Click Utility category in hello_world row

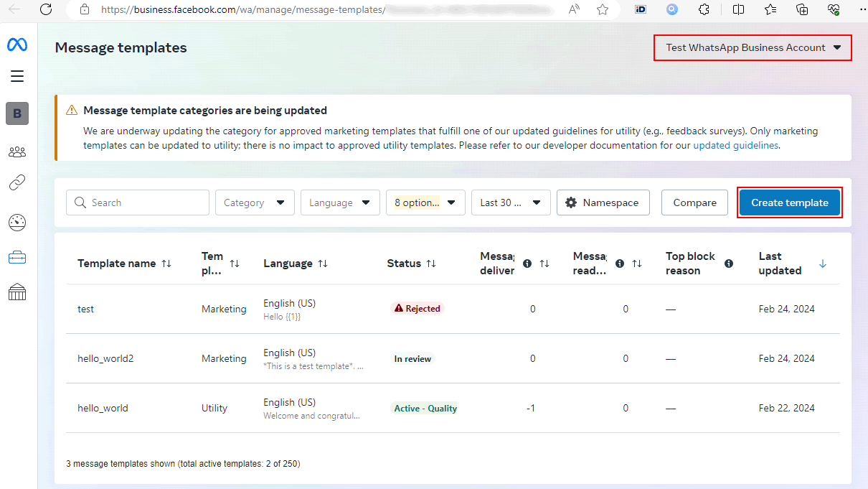pyautogui.click(x=214, y=408)
